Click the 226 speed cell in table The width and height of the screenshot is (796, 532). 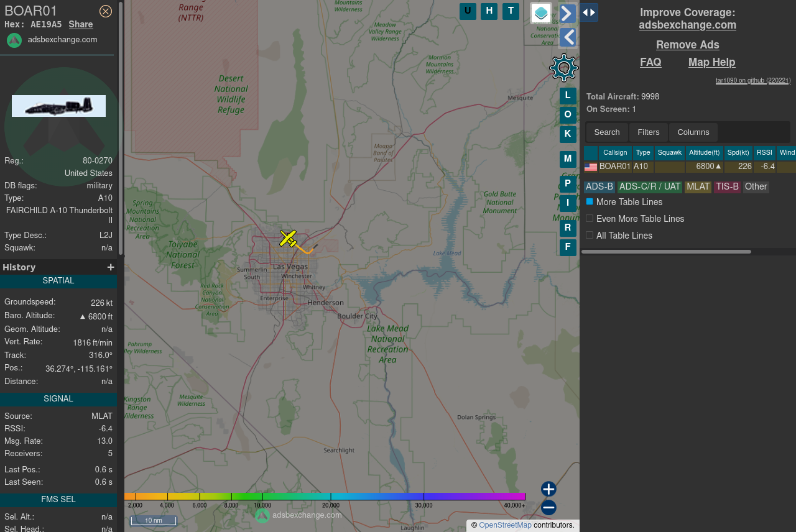pyautogui.click(x=738, y=167)
